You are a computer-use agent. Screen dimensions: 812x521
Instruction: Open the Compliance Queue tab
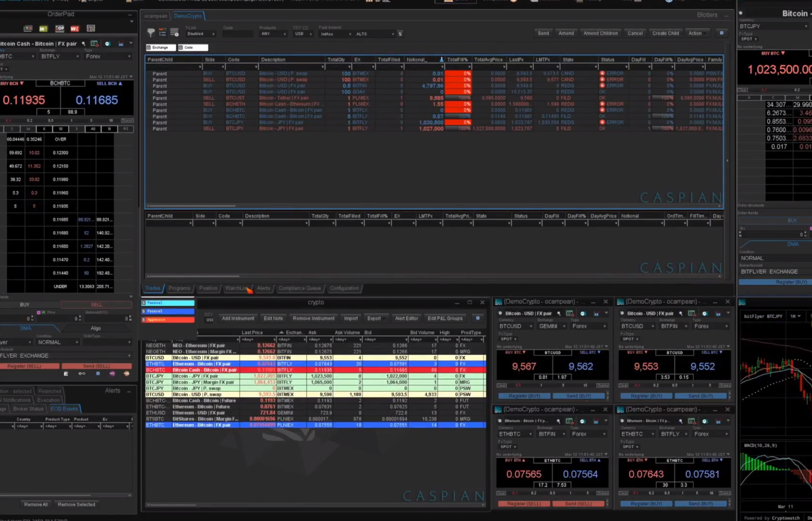[299, 288]
